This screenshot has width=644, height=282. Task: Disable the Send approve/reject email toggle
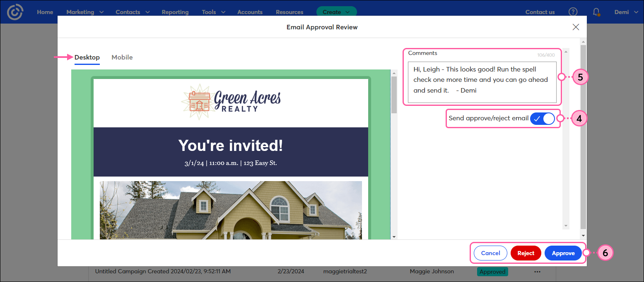[542, 118]
